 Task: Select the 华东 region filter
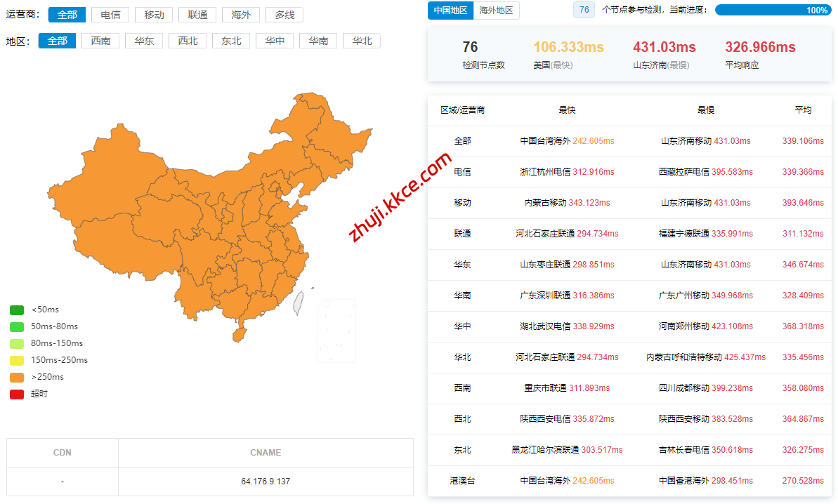144,41
